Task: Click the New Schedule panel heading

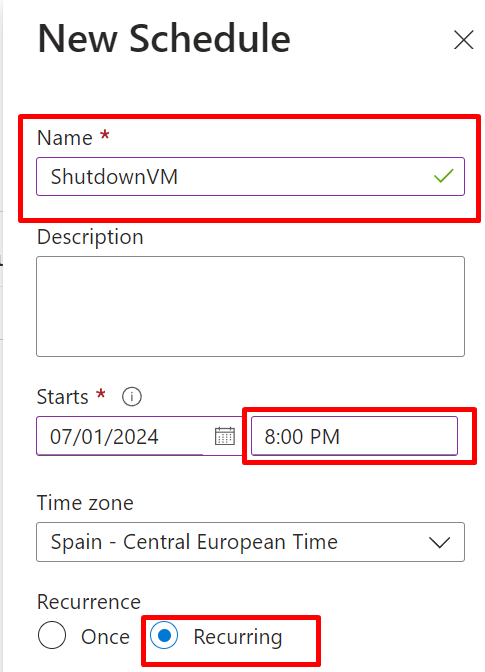Action: click(x=164, y=39)
